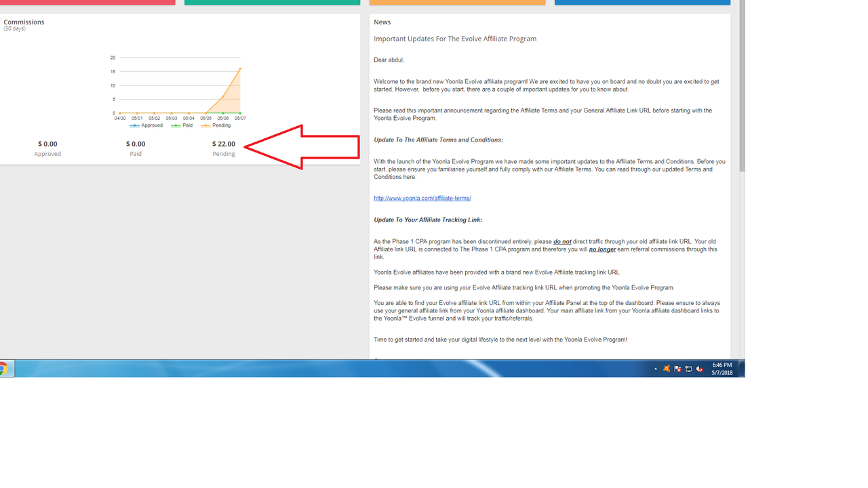Click the Show desktop strip by the clock
The height and width of the screenshot is (488, 868).
coord(742,369)
